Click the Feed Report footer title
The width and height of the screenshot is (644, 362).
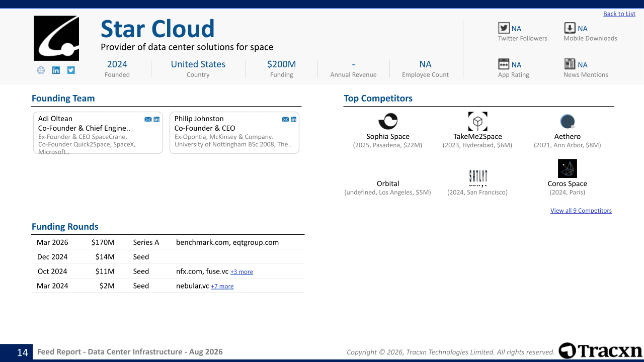click(130, 352)
